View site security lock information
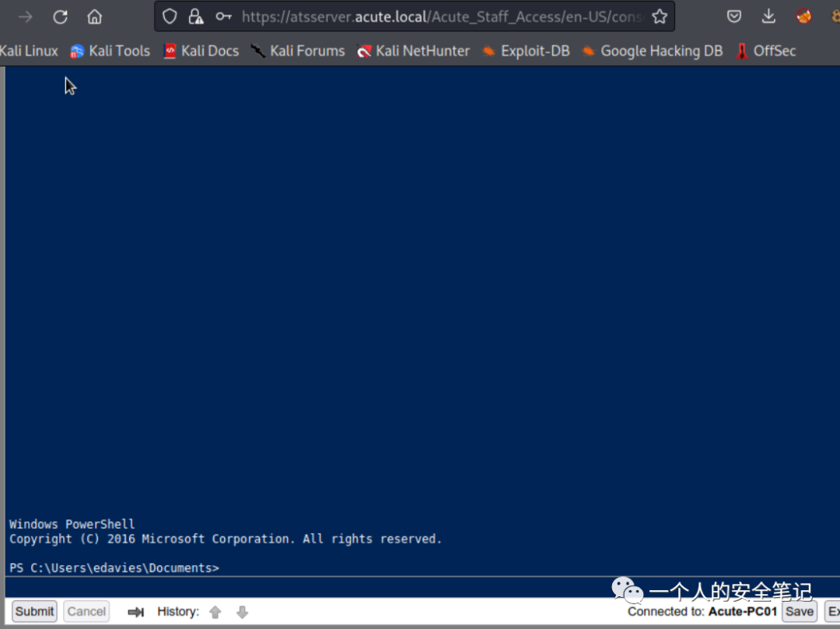The width and height of the screenshot is (840, 629). 196,17
